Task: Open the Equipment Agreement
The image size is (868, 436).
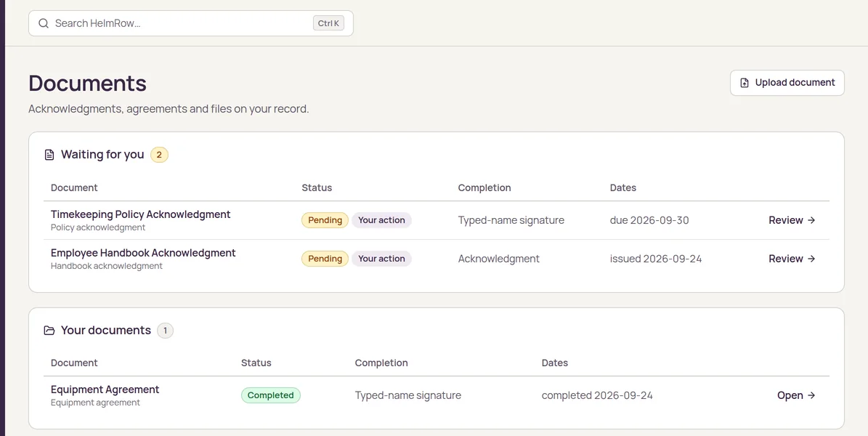Action: pyautogui.click(x=797, y=395)
